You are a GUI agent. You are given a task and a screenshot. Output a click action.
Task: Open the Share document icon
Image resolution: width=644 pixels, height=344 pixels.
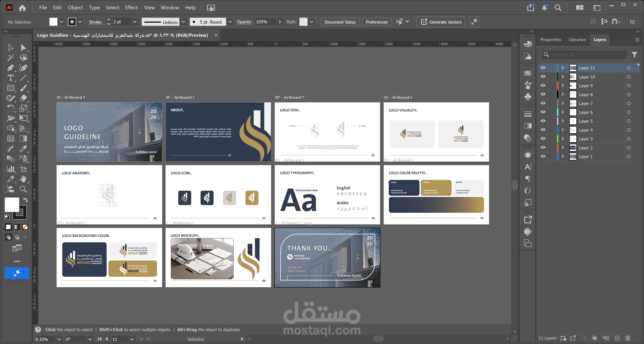tap(530, 8)
